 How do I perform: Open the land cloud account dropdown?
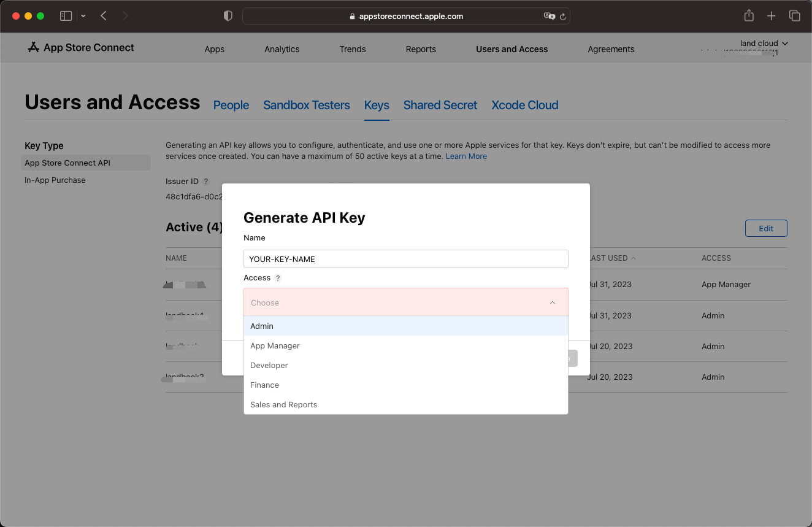[x=764, y=44]
